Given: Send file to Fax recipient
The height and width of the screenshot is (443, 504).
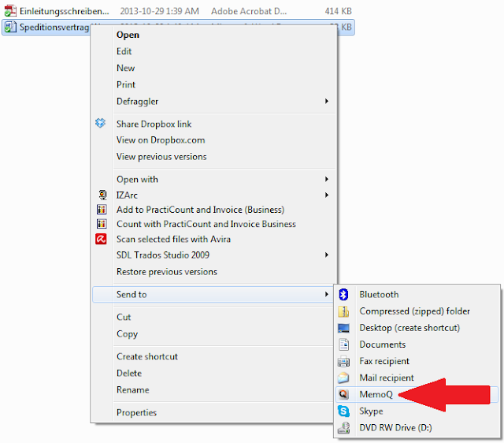Looking at the screenshot, I should [x=384, y=361].
